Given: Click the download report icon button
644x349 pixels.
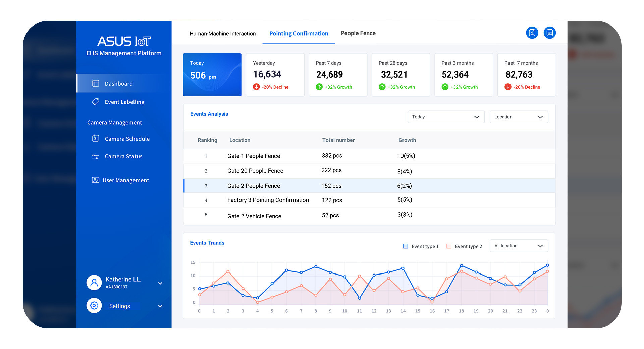Looking at the screenshot, I should [532, 33].
